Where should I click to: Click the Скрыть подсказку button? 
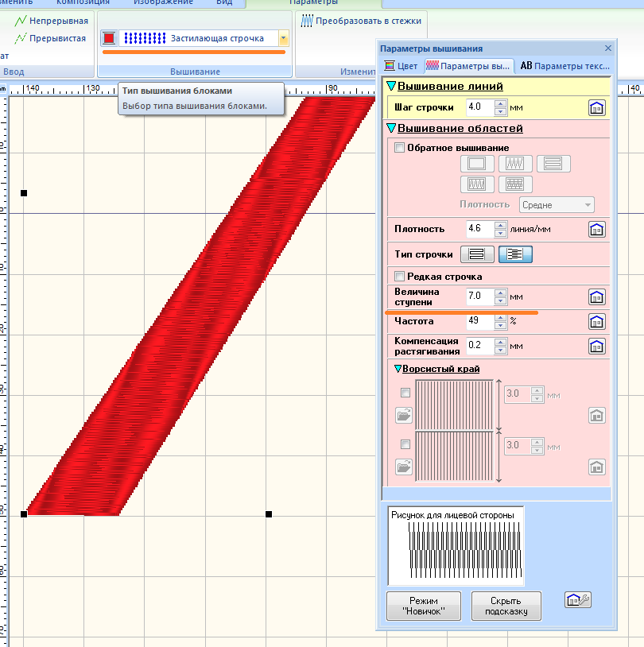click(506, 606)
